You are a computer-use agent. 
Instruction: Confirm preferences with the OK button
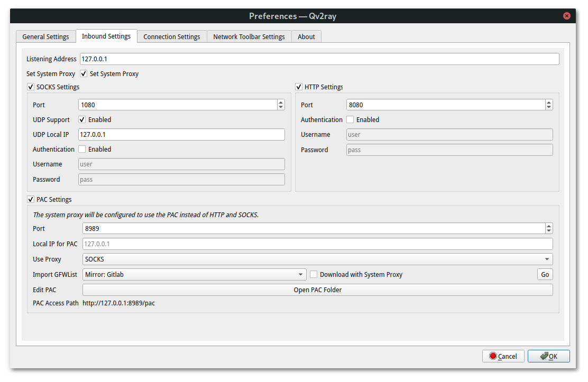click(x=548, y=356)
